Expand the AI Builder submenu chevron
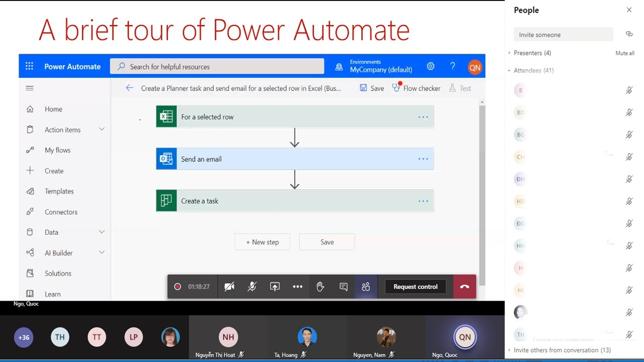The width and height of the screenshot is (644, 362). pyautogui.click(x=102, y=252)
